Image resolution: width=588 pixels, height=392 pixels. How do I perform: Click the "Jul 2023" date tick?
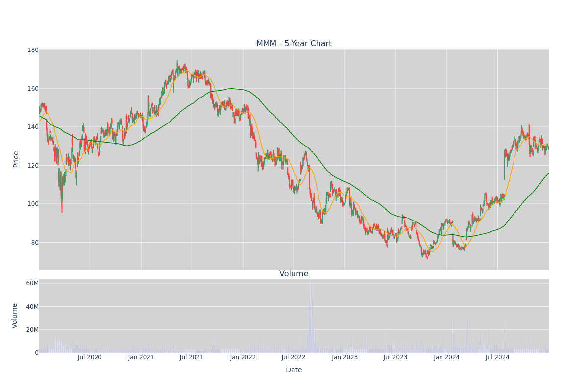[x=395, y=357]
